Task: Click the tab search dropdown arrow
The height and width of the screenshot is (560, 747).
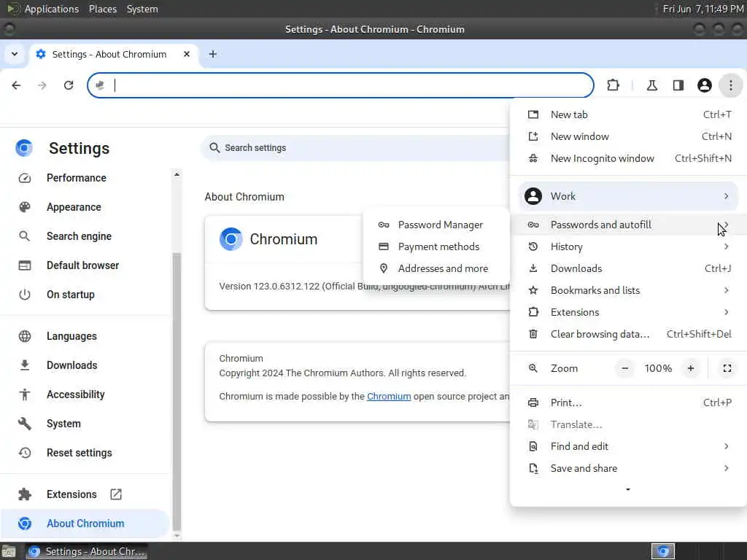Action: click(15, 54)
